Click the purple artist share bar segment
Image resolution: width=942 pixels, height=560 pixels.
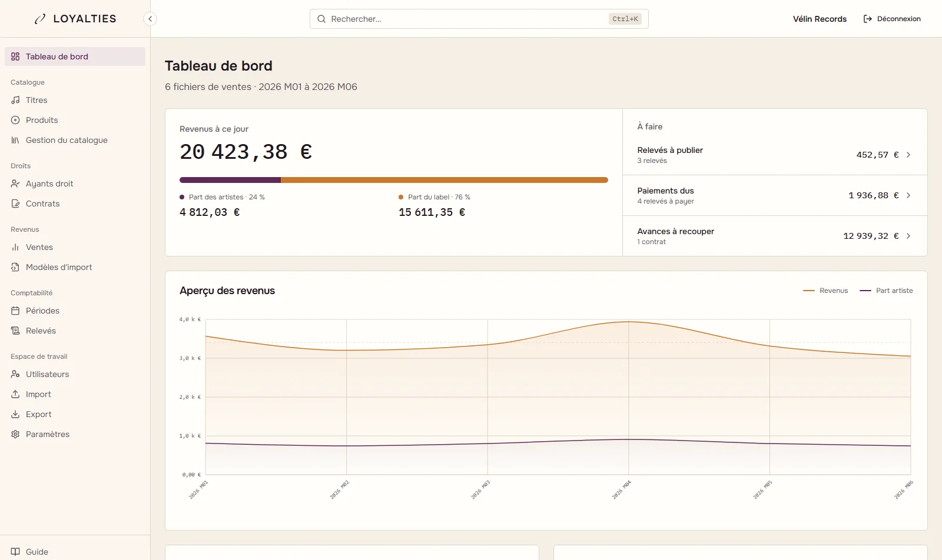coord(230,180)
